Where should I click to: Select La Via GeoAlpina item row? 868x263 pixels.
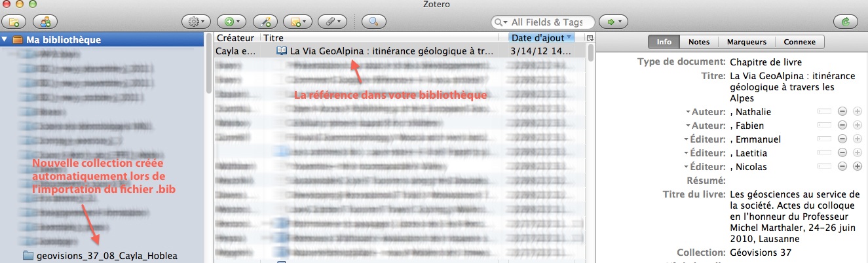pos(400,50)
